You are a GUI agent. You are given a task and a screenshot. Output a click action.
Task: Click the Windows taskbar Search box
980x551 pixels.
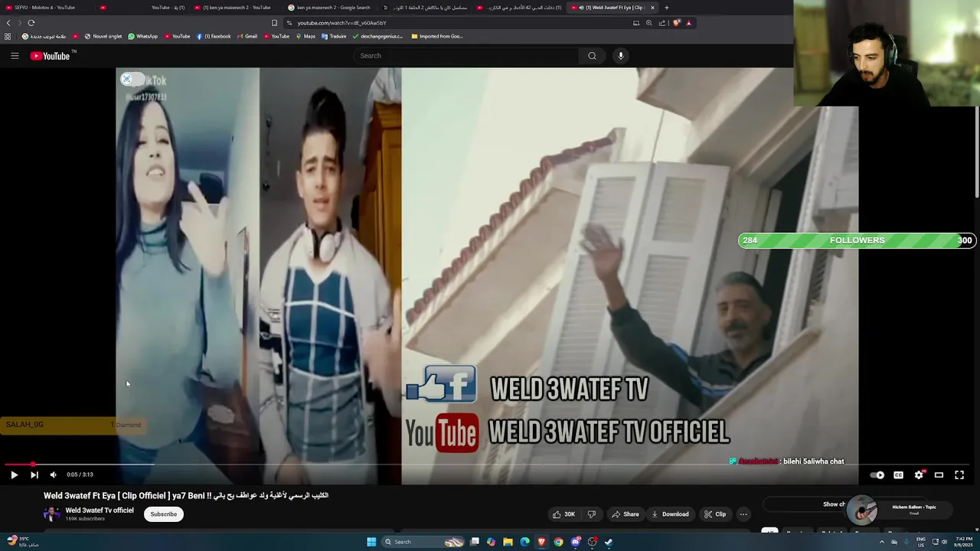click(x=423, y=542)
